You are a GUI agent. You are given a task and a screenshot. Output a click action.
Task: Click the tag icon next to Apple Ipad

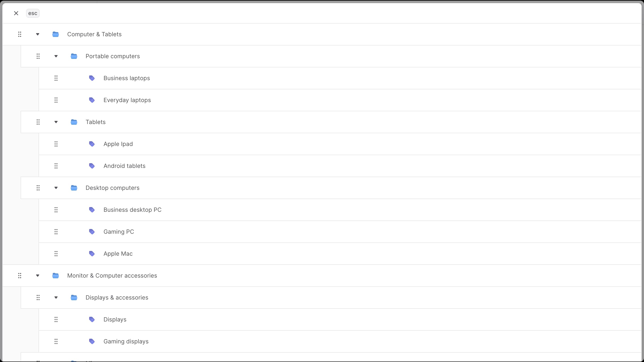(x=92, y=144)
